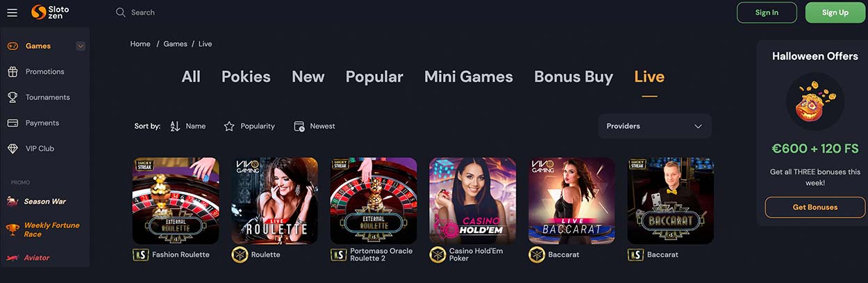
Task: Switch to the Pokies tab
Action: [246, 76]
